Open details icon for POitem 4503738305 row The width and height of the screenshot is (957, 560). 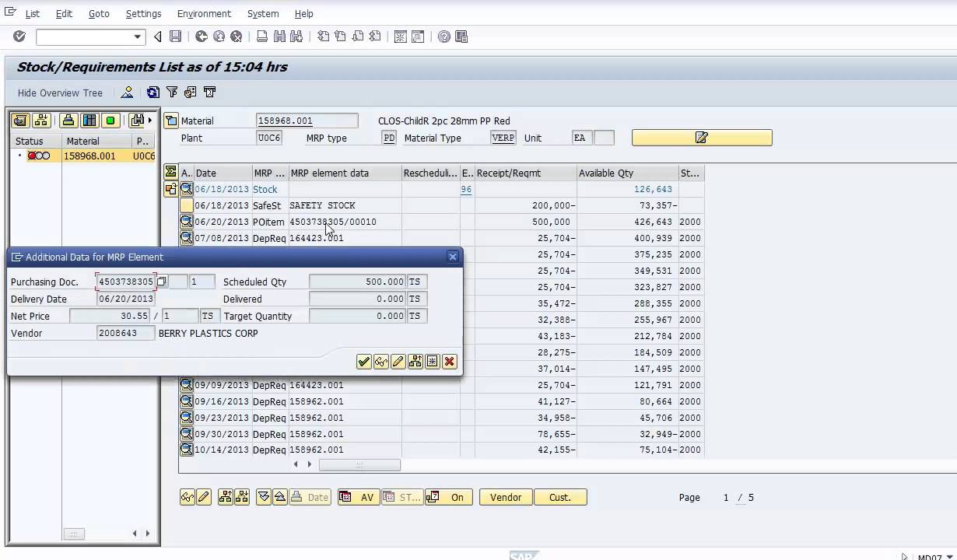tap(187, 222)
